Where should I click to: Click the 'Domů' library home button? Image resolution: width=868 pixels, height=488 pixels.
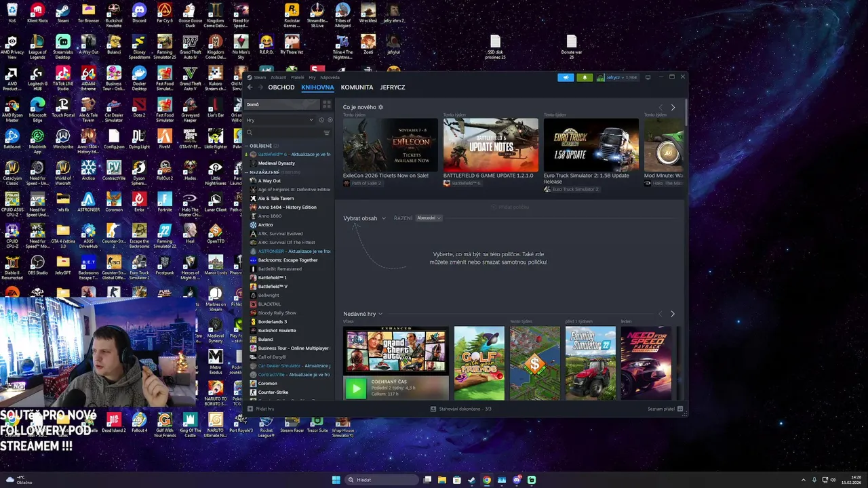click(281, 104)
